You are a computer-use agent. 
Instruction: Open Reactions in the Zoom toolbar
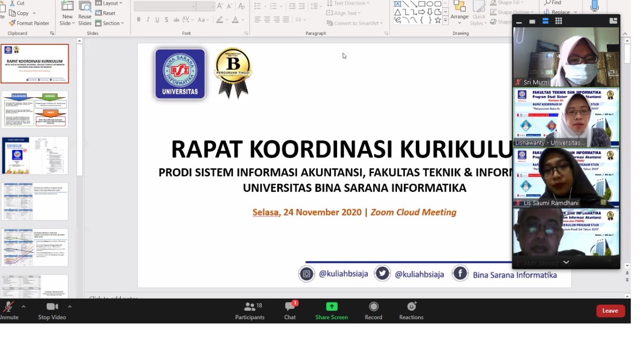pyautogui.click(x=411, y=311)
